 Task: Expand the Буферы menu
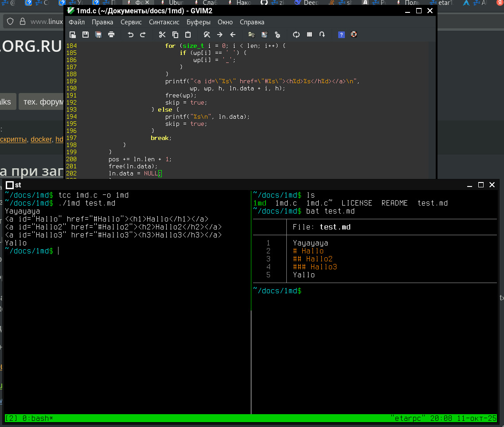199,22
